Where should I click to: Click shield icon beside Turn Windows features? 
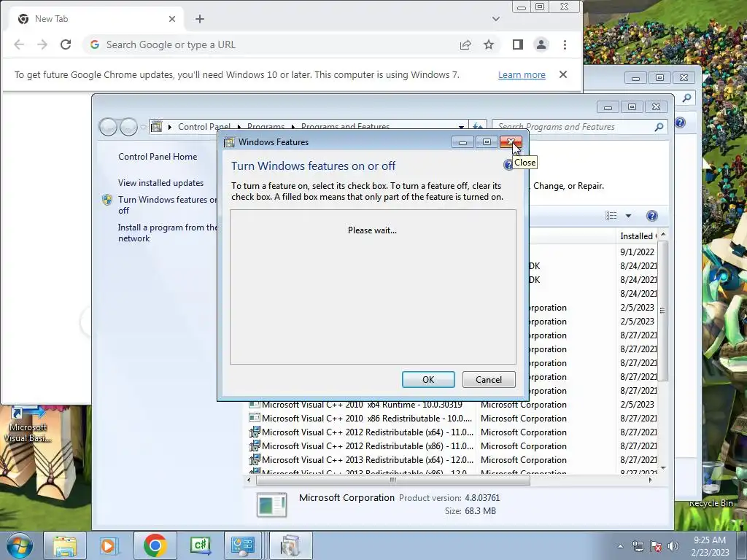pos(107,200)
